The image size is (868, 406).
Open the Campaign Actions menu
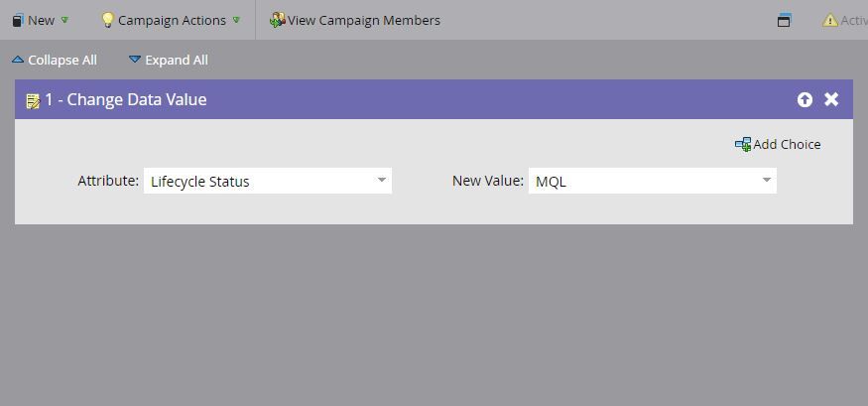pos(172,20)
